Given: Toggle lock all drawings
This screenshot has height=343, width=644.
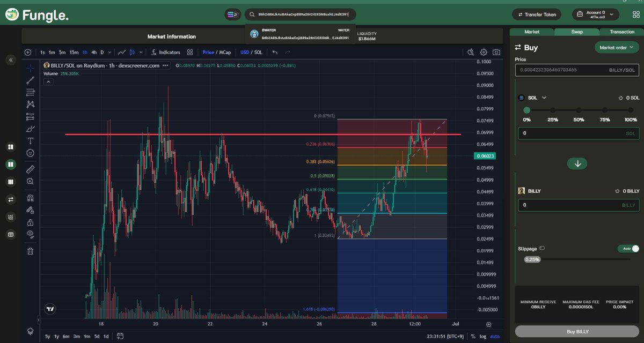Looking at the screenshot, I should (31, 222).
